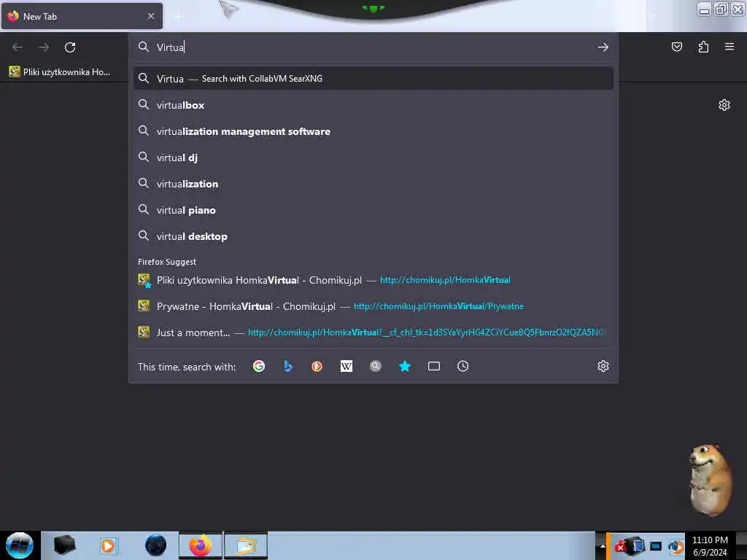Open the file explorer taskbar window
747x560 pixels.
pos(246,545)
